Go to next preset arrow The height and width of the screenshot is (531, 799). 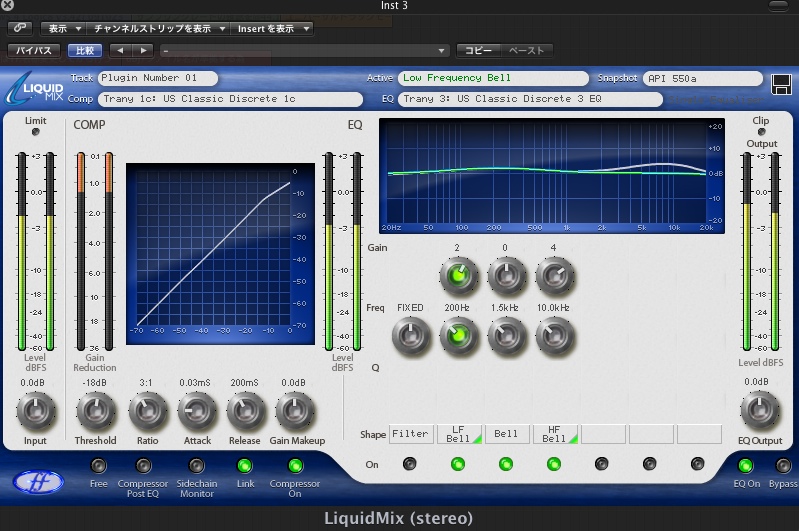pos(143,50)
